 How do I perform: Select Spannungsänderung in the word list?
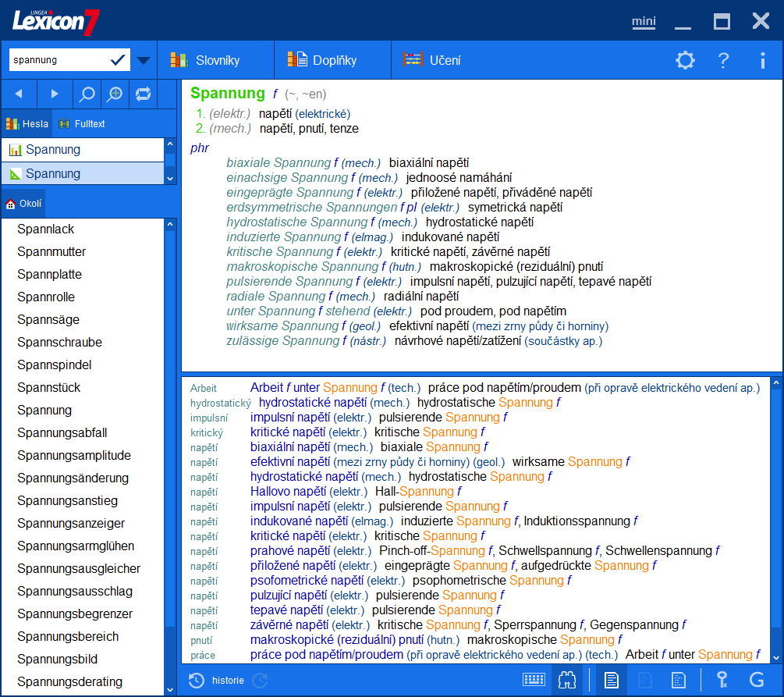pyautogui.click(x=73, y=478)
